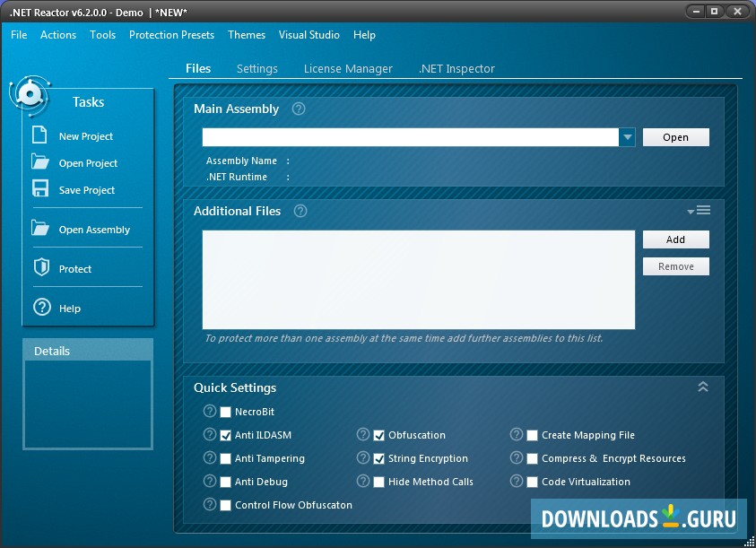Click help icon next to Code Virtualization
Screen dimensions: 756x548
(517, 481)
